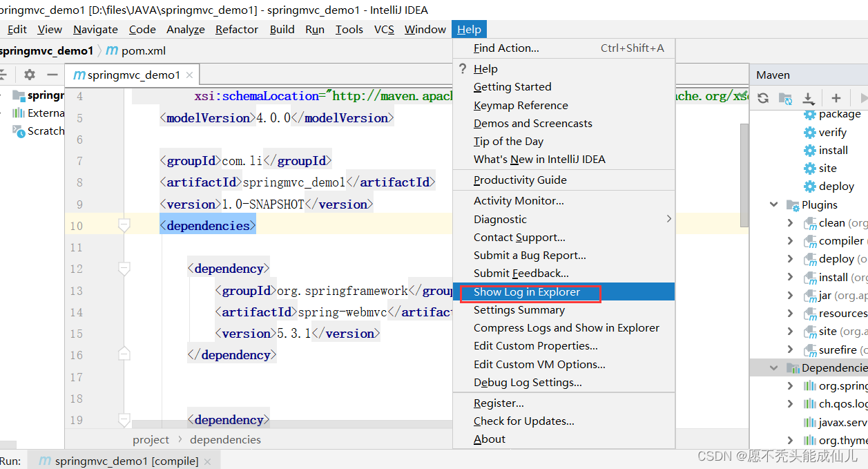Click the install lifecycle phase text
The width and height of the screenshot is (868, 469).
[x=833, y=150]
